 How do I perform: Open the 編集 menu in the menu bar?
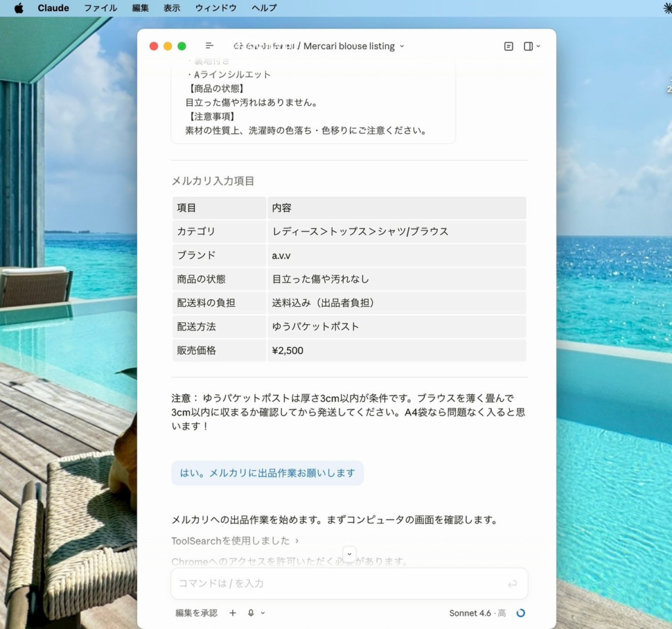[x=140, y=8]
